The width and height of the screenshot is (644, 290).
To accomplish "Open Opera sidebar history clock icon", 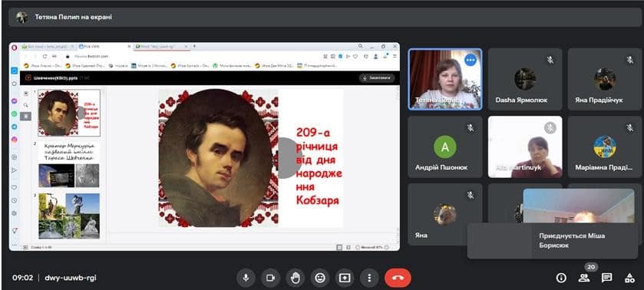I will coord(15,200).
